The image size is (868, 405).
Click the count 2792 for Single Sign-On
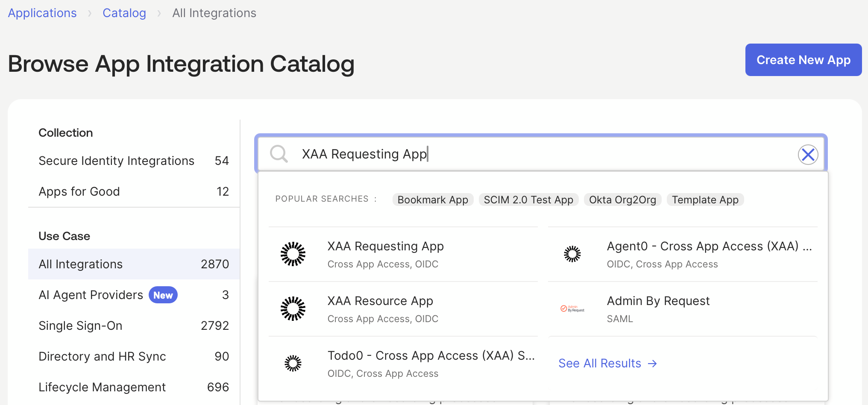pyautogui.click(x=215, y=326)
